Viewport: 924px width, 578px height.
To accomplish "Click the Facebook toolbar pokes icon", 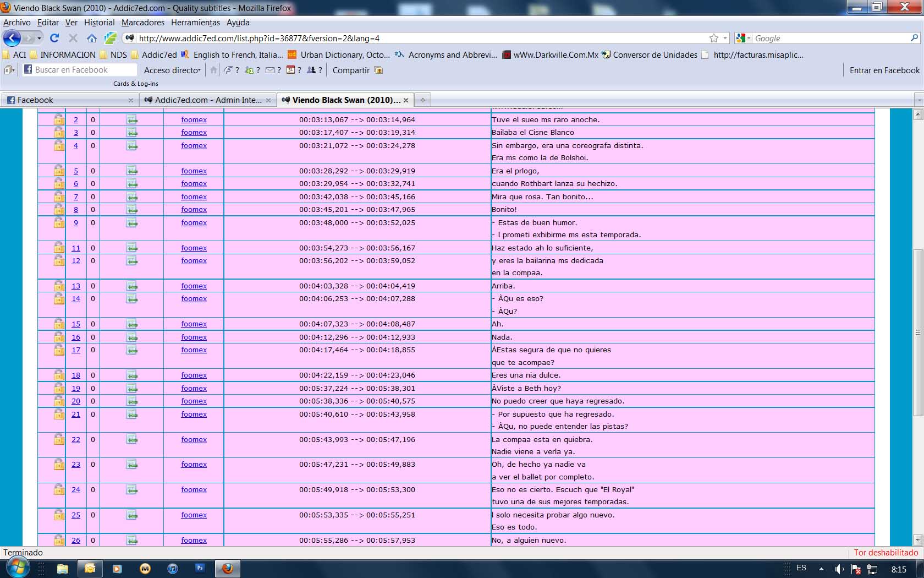I will click(228, 70).
